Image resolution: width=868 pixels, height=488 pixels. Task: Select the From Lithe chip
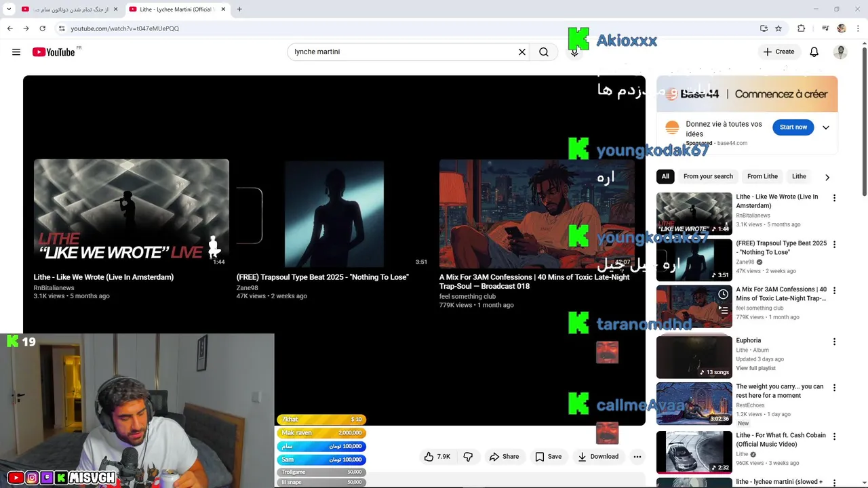pos(762,176)
